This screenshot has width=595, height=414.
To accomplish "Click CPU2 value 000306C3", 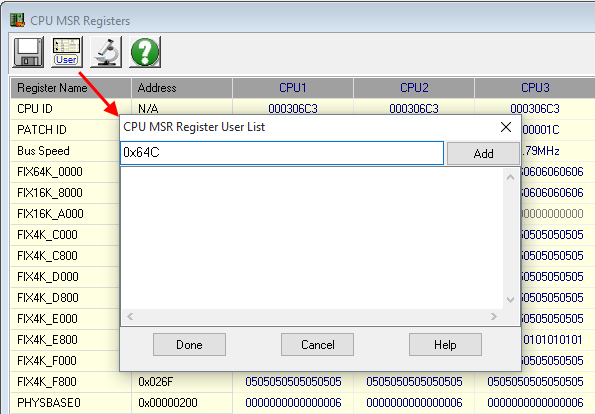I will click(x=414, y=109).
